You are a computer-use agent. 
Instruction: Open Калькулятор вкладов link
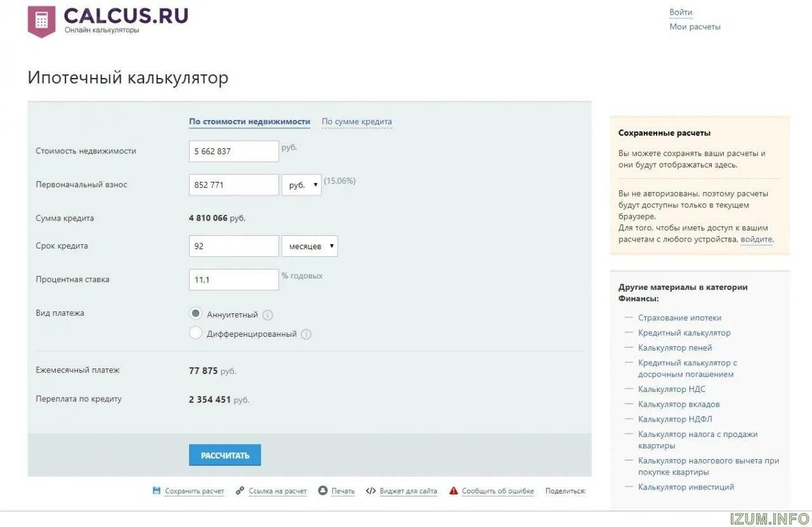679,405
